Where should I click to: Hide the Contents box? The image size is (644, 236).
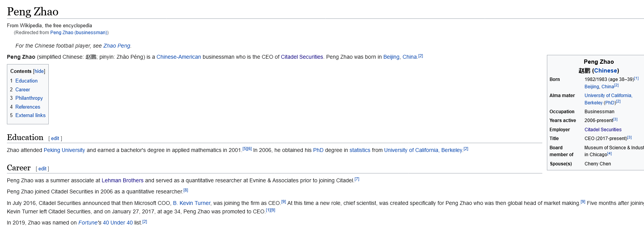[x=39, y=71]
